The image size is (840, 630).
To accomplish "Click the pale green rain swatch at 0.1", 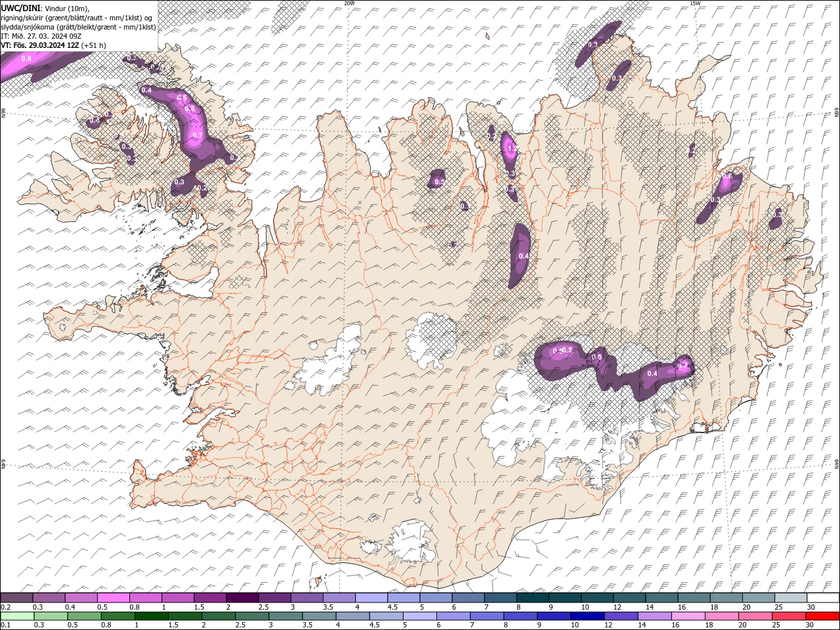I will [x=17, y=616].
